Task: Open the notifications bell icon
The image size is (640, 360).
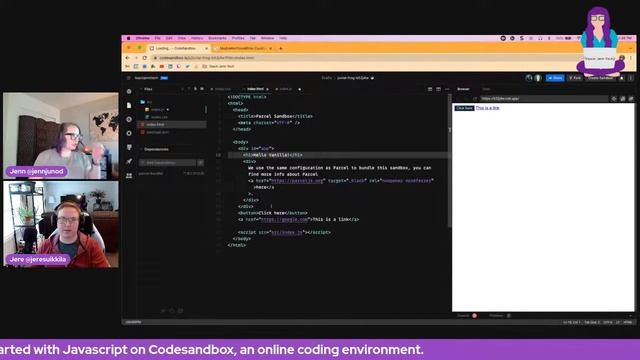Action: point(622,78)
